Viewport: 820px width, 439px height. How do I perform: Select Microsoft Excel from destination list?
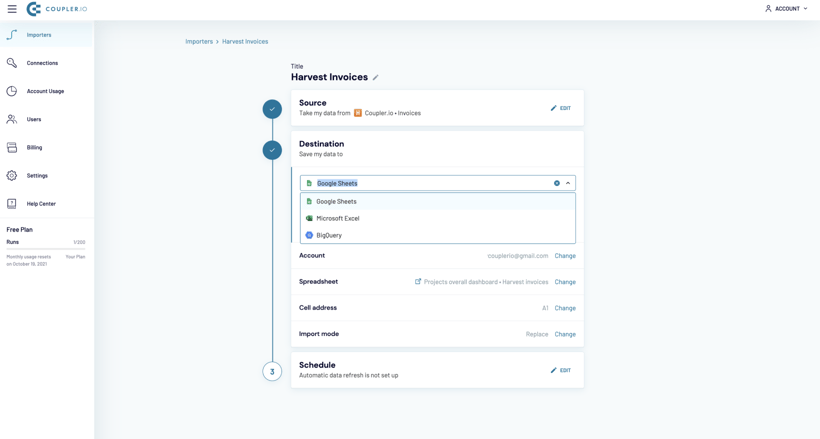(337, 218)
